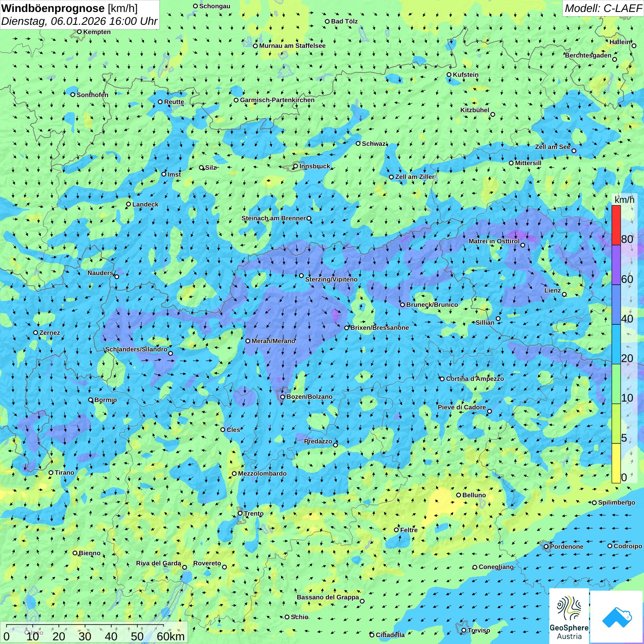
Task: Click the Zernez town label
Action: coord(50,333)
